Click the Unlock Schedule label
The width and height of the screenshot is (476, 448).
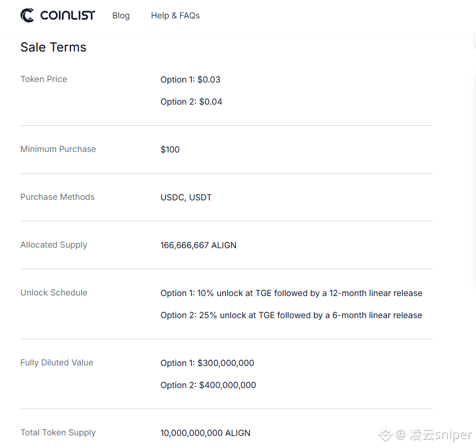(x=54, y=293)
